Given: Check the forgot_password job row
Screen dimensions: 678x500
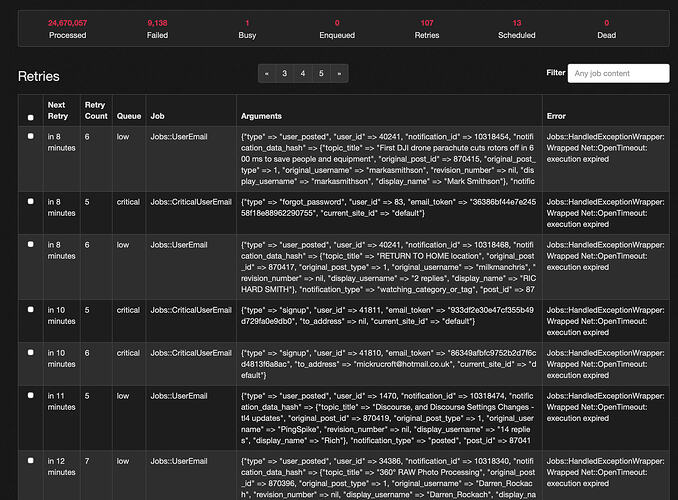Looking at the screenshot, I should click(30, 201).
